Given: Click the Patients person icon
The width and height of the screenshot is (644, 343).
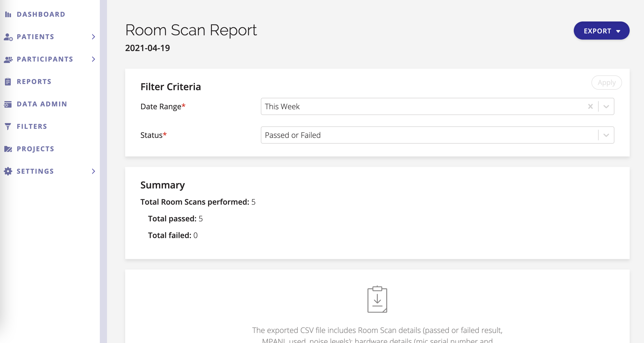Looking at the screenshot, I should pos(8,37).
